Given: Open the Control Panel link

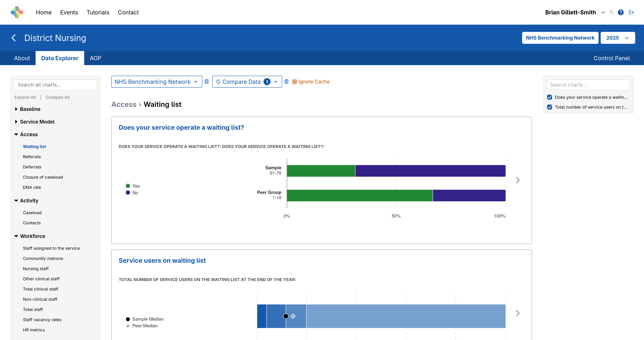Looking at the screenshot, I should click(x=611, y=58).
